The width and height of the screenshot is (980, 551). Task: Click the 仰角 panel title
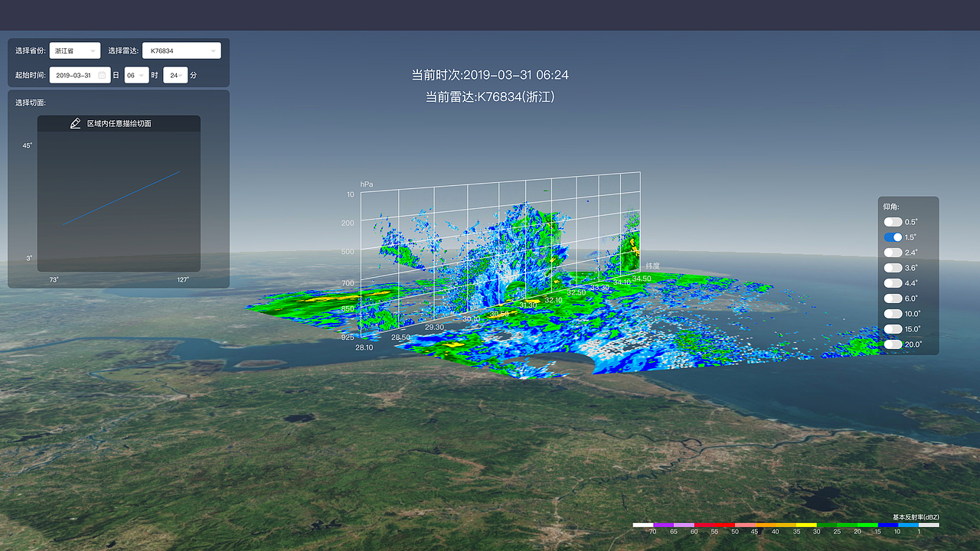tap(891, 207)
